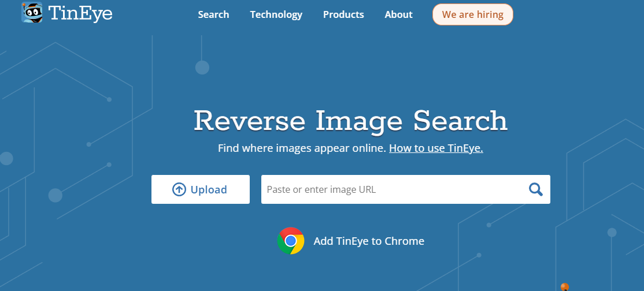The height and width of the screenshot is (291, 644).
Task: Open the Products menu item
Action: pos(343,15)
